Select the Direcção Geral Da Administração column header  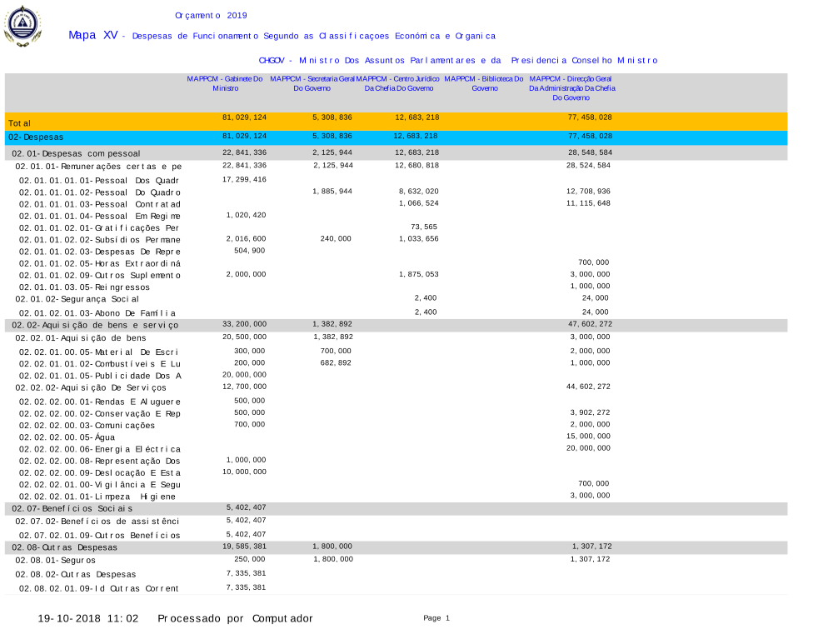(x=571, y=87)
